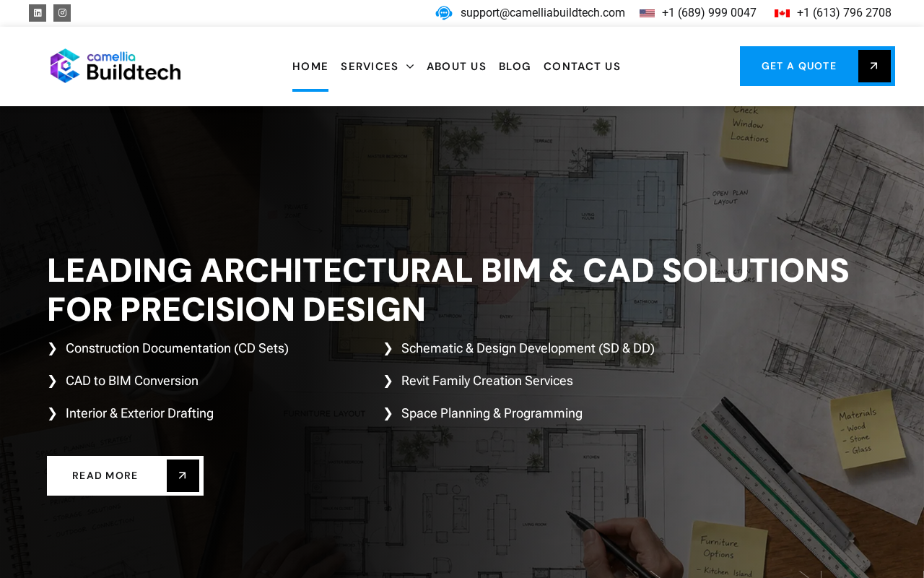Click the United States flag icon
This screenshot has height=578, width=924.
click(647, 13)
